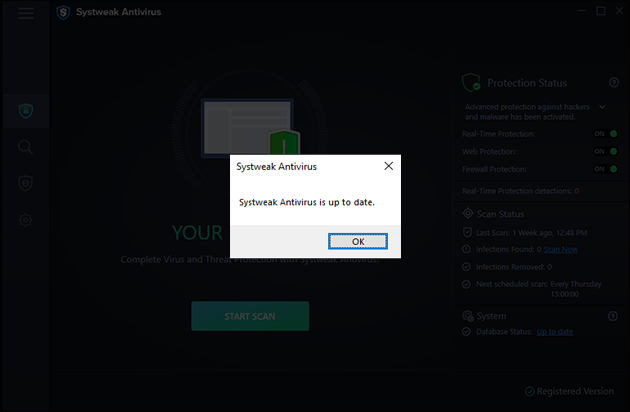Click the protected computer illustration
This screenshot has width=630, height=412.
click(x=250, y=128)
